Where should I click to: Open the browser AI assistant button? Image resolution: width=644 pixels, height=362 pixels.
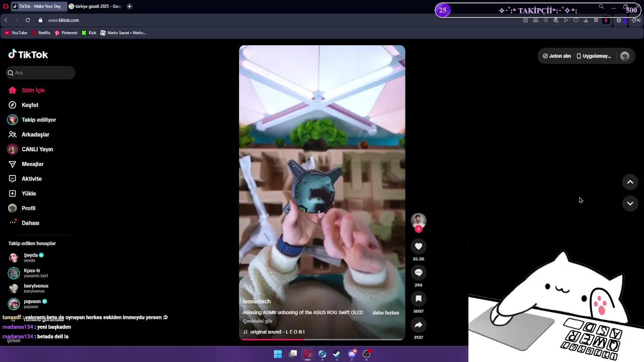point(637,20)
